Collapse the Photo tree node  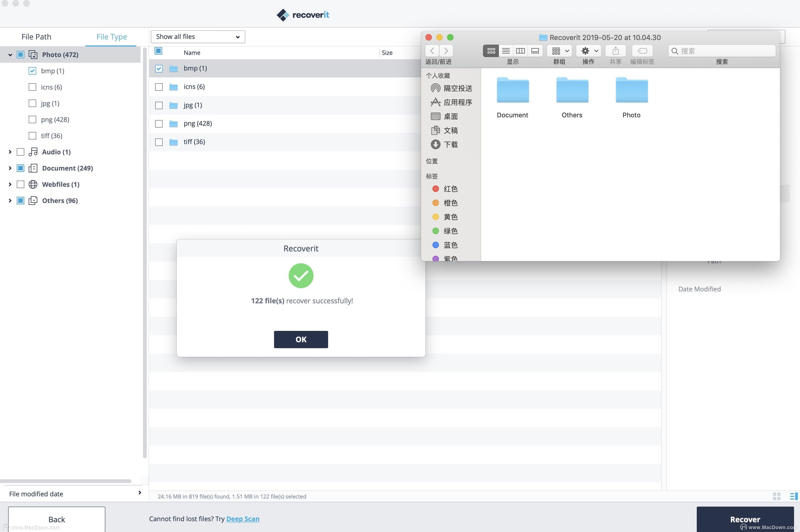(x=10, y=55)
